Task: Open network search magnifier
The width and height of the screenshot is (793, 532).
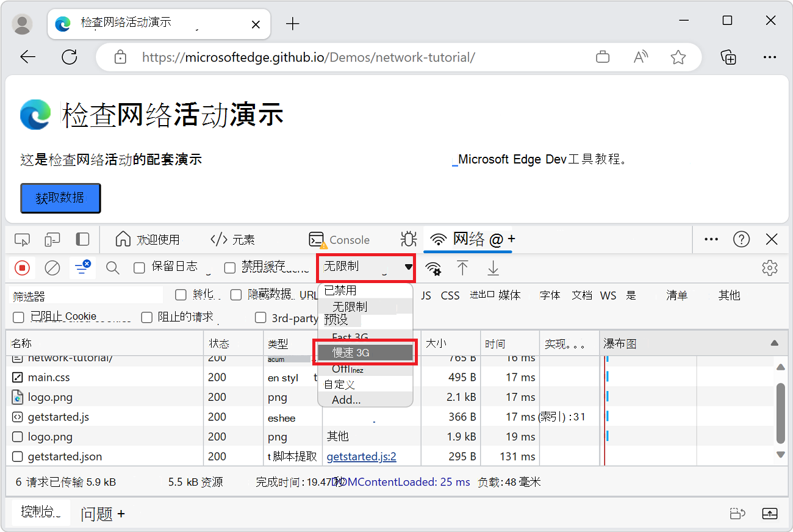Action: coord(112,267)
